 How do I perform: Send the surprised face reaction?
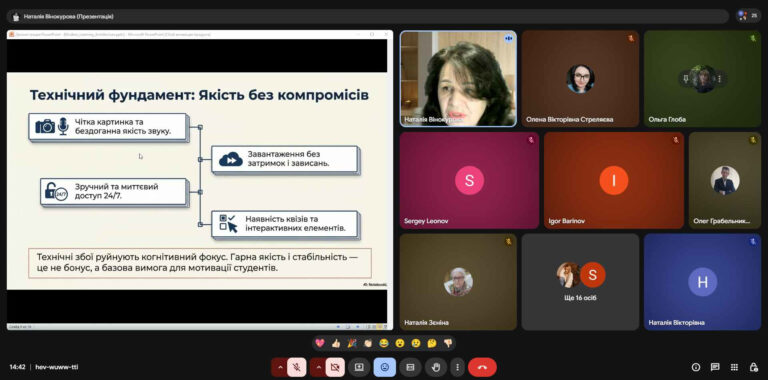point(400,343)
